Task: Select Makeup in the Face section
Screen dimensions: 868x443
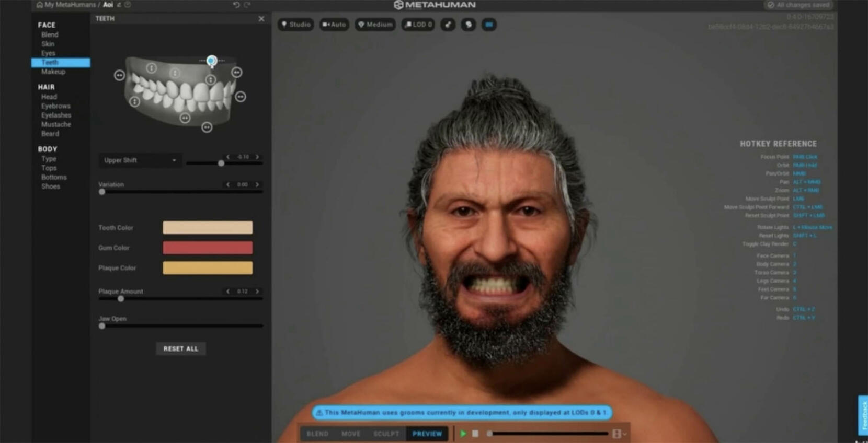Action: (x=53, y=72)
